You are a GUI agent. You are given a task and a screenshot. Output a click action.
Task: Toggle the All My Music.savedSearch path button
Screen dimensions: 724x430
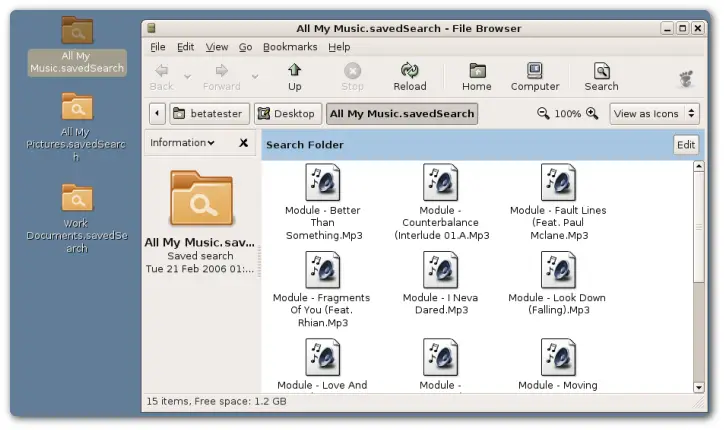(401, 114)
